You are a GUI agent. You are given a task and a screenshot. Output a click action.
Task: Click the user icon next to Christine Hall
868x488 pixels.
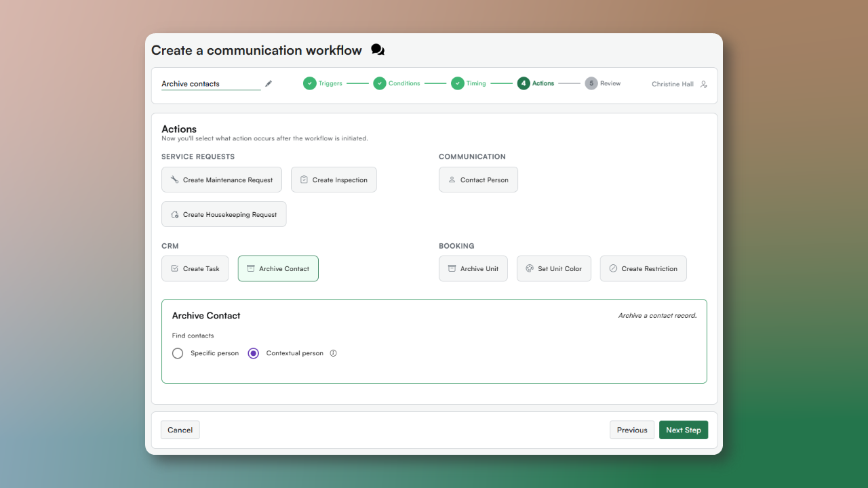[x=704, y=84]
